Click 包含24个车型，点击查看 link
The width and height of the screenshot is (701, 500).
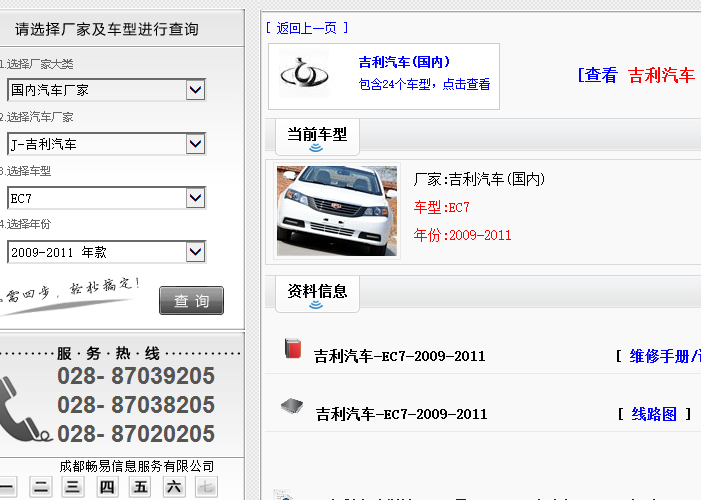(424, 84)
